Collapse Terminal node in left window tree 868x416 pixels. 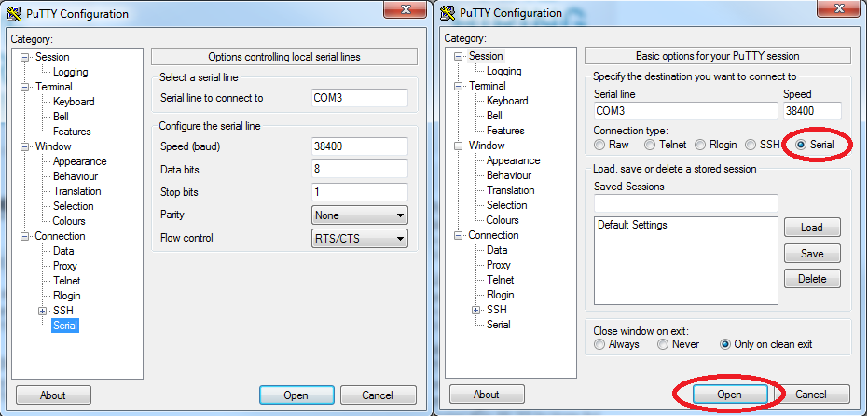(24, 87)
